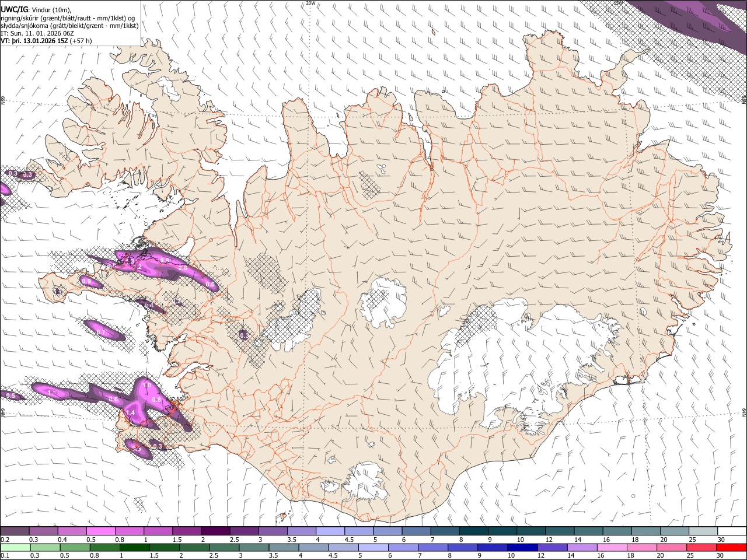Click the 0.9 precipitation value on Snæfellsnes
747x560 pixels.
[87, 282]
